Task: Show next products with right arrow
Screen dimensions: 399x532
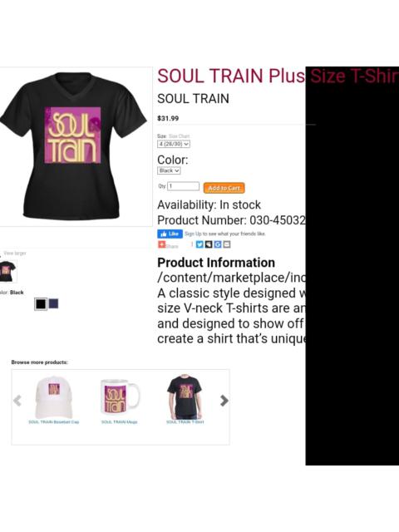Action: click(x=224, y=401)
